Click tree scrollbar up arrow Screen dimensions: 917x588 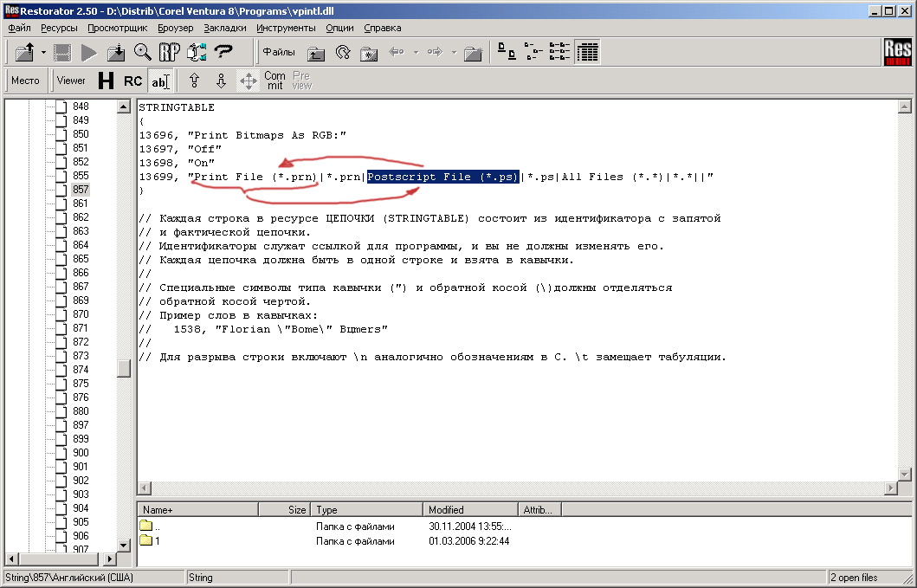coord(124,107)
